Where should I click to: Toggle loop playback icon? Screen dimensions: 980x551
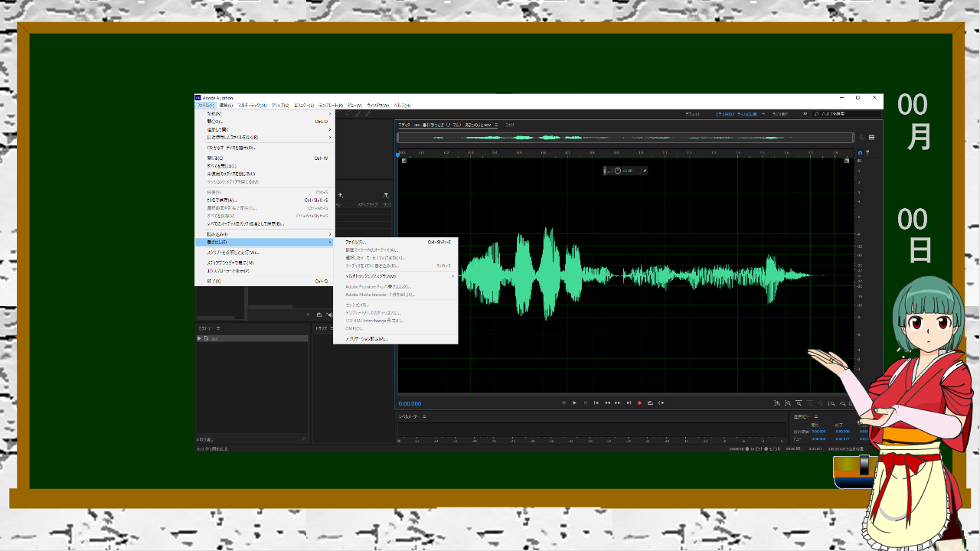(650, 403)
